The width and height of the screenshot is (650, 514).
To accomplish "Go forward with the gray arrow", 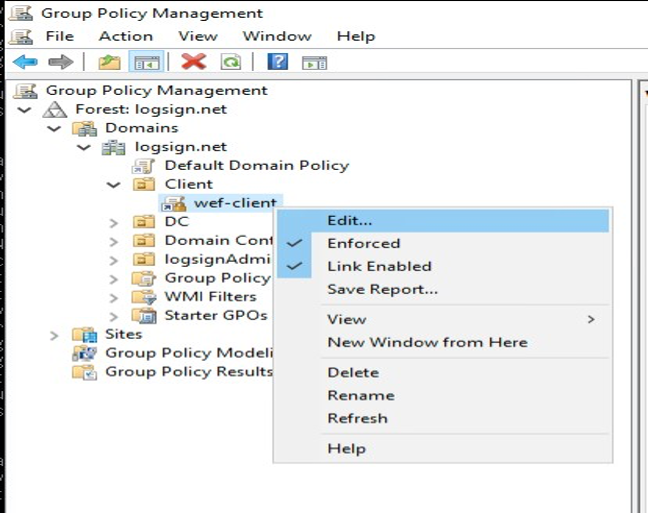I will click(61, 63).
